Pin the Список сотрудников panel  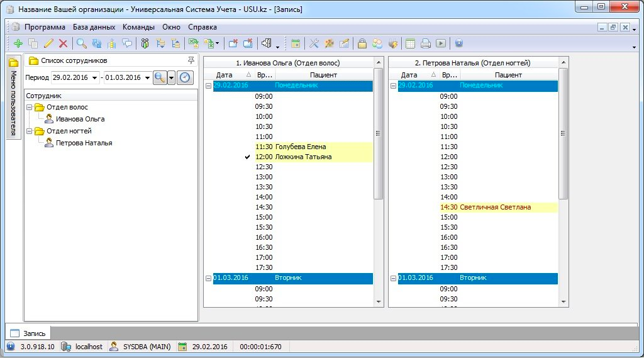click(191, 60)
